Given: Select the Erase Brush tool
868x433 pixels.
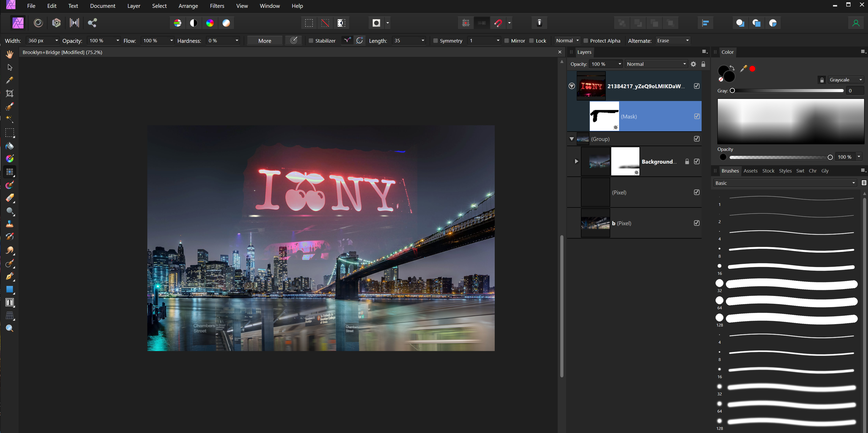Looking at the screenshot, I should pyautogui.click(x=10, y=198).
